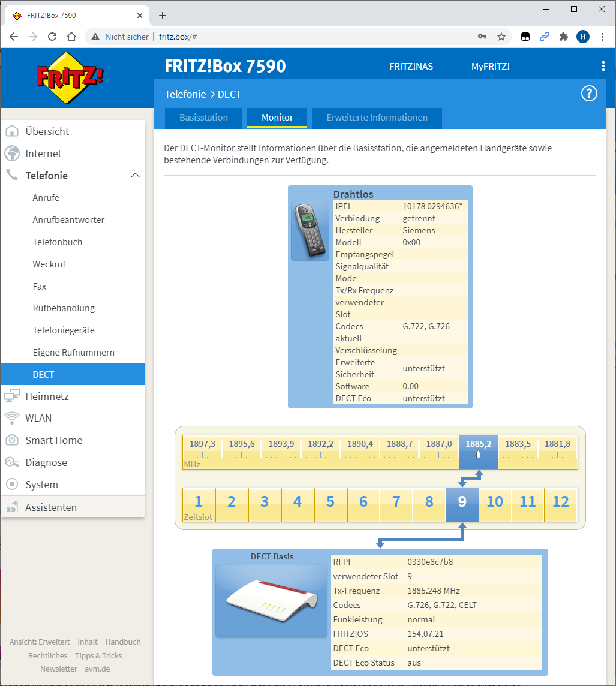Click the help question mark icon
The width and height of the screenshot is (616, 686).
tap(589, 94)
